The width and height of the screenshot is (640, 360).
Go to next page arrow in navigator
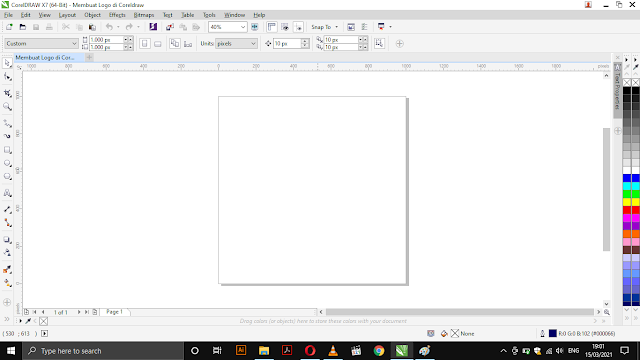[x=79, y=312]
